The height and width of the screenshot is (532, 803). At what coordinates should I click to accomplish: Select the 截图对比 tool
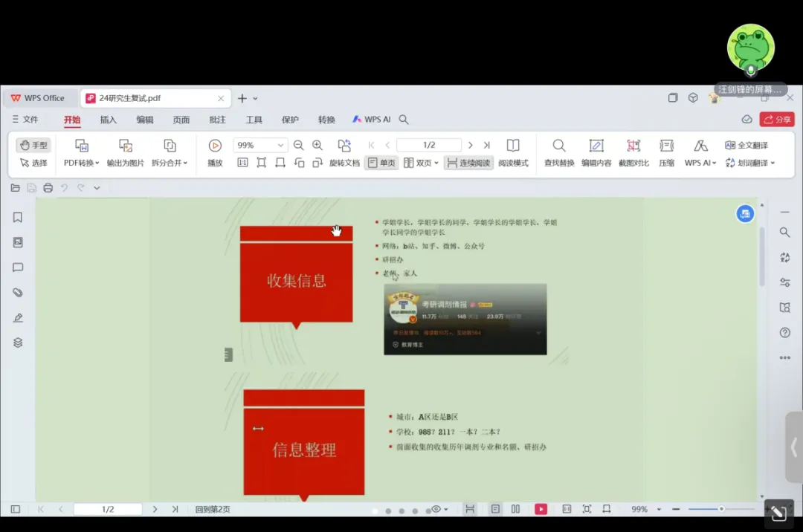(633, 146)
